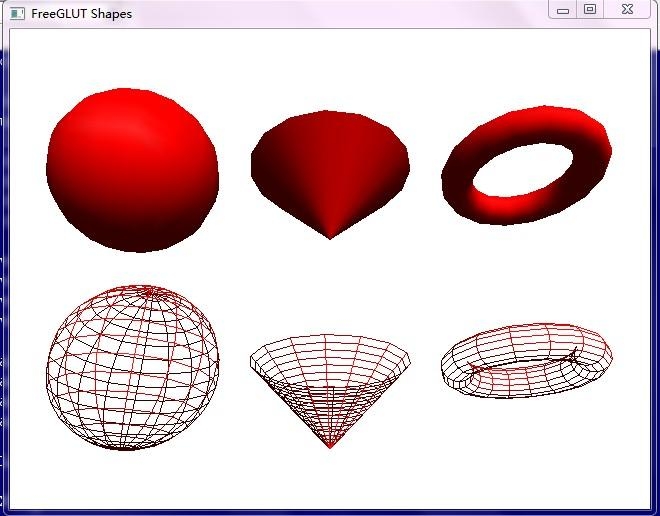Click the bottom tip of solid cone

(330, 237)
